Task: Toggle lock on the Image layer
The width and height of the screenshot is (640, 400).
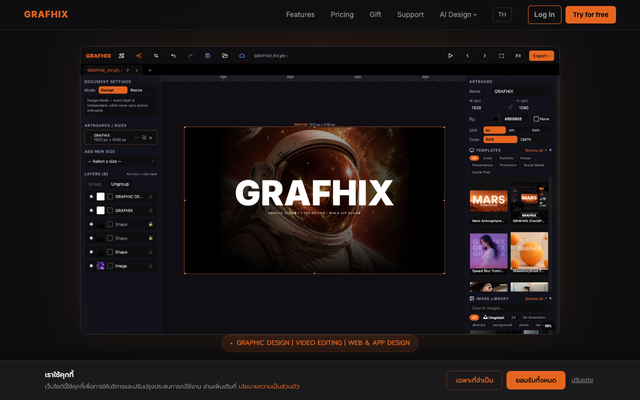Action: 151,266
